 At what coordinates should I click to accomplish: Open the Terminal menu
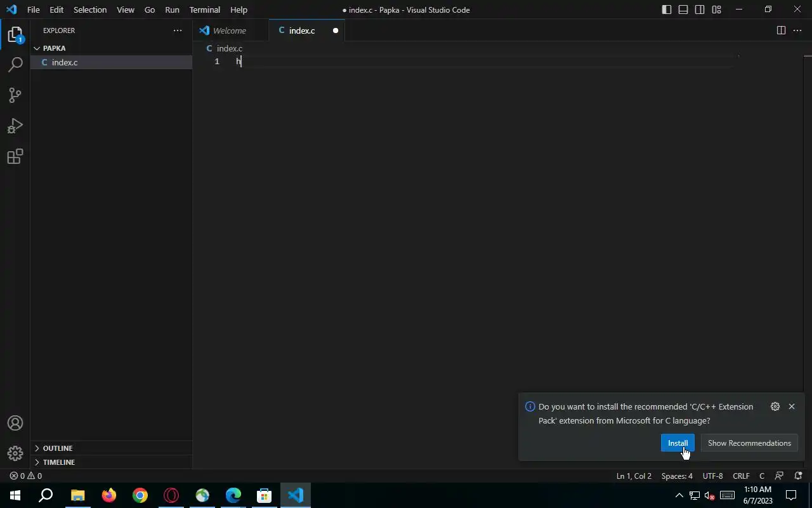(x=205, y=10)
